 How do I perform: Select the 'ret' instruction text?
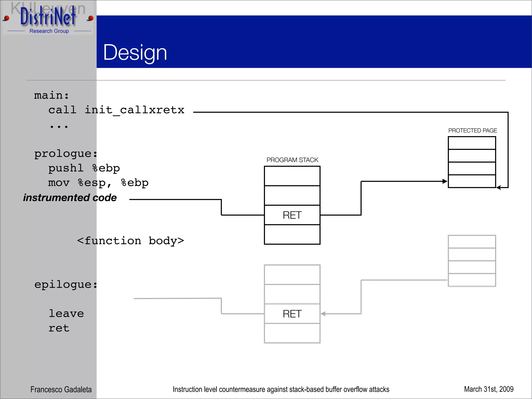click(59, 328)
